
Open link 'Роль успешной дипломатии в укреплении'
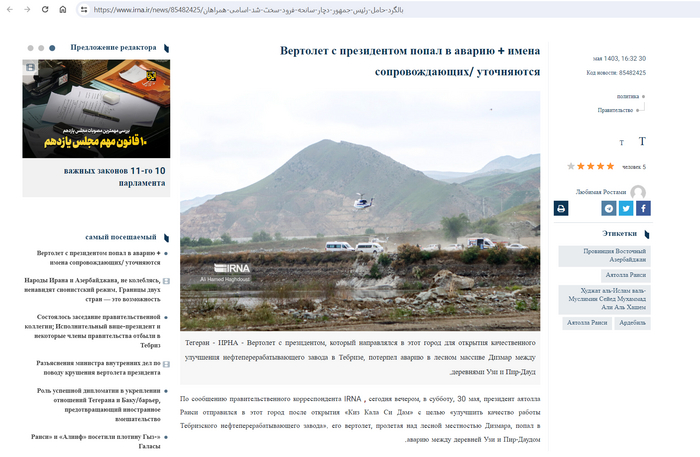98,405
